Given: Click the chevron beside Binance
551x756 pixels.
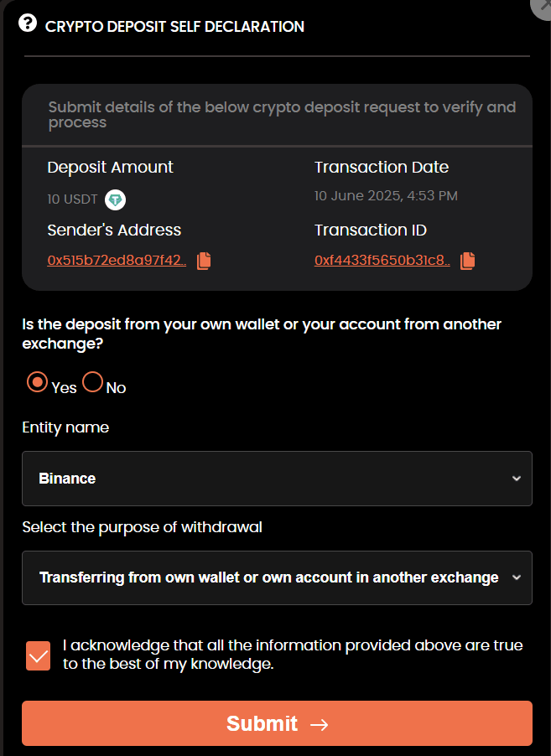Looking at the screenshot, I should [517, 479].
